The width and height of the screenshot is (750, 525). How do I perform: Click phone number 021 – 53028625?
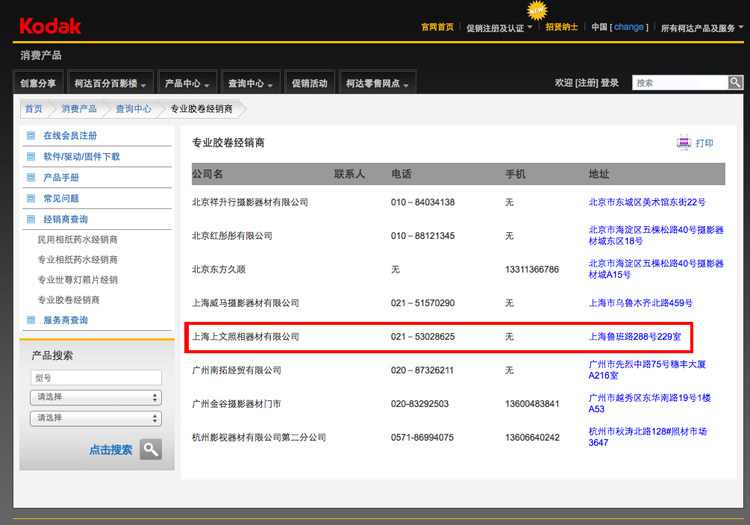(423, 337)
